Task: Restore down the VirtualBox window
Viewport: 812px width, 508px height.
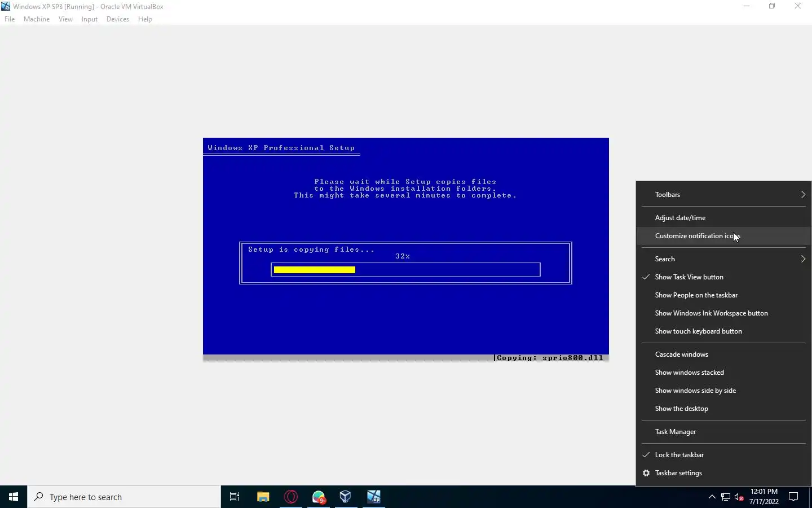Action: 772,6
